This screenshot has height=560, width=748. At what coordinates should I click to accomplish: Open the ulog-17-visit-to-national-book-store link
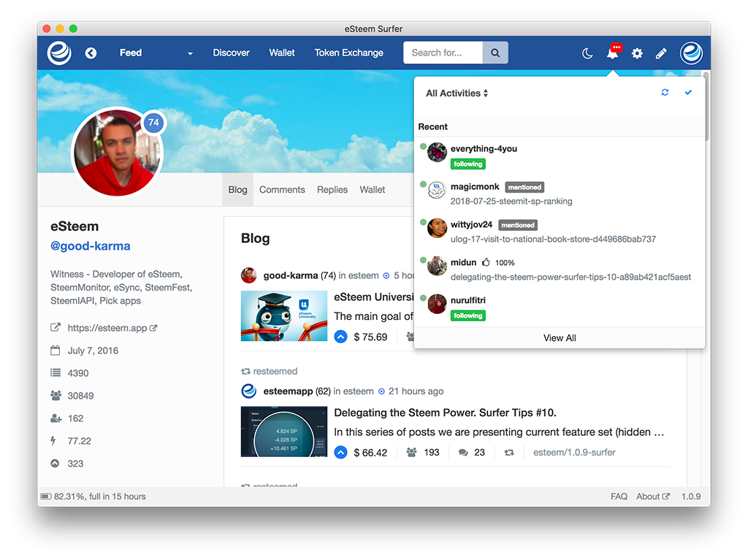(x=553, y=239)
